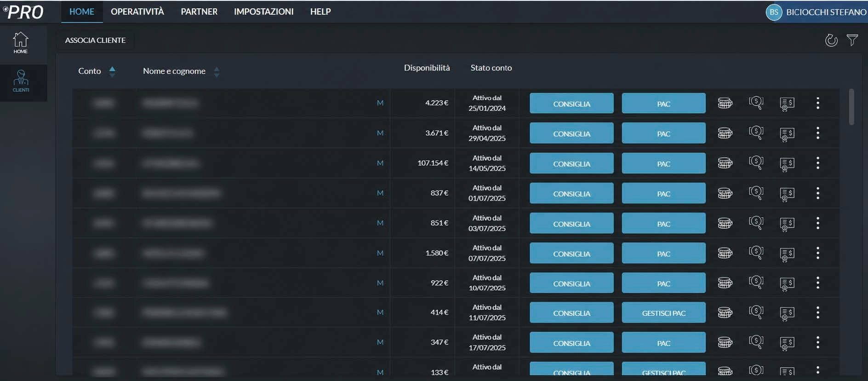Open the BS user avatar
Screen dimensions: 868x381
[x=774, y=12]
